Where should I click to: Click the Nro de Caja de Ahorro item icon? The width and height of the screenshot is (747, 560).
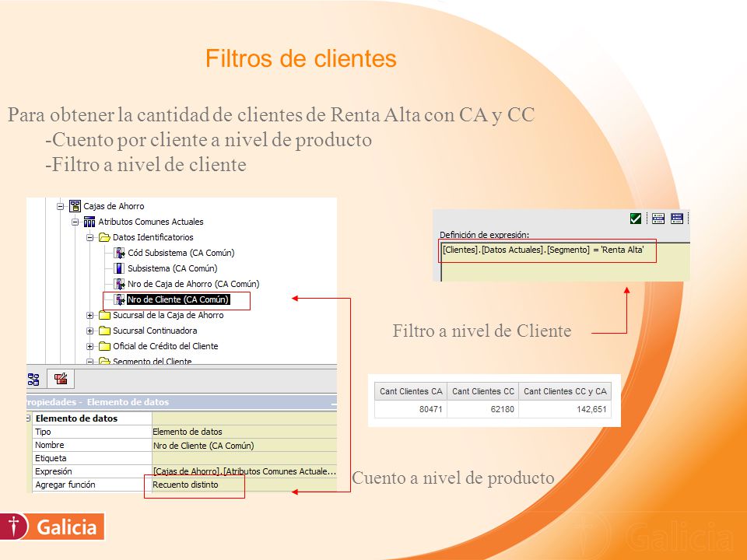pos(119,285)
